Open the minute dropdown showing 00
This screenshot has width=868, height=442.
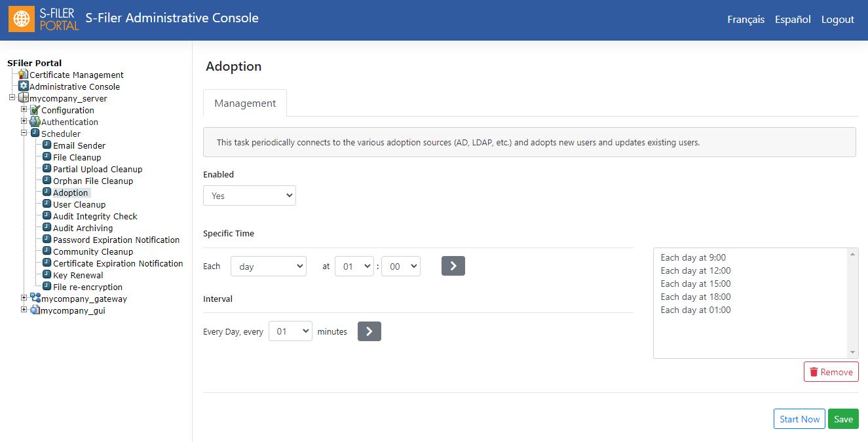(401, 267)
